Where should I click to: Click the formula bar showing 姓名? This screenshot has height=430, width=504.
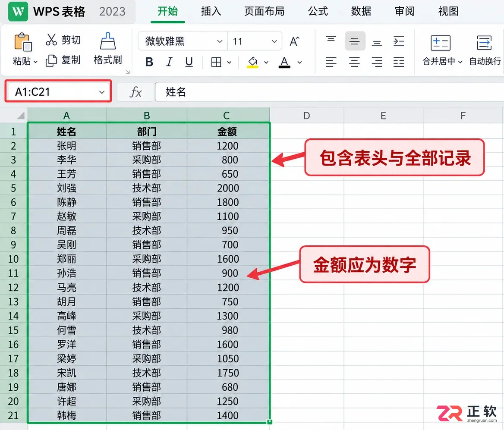click(330, 92)
